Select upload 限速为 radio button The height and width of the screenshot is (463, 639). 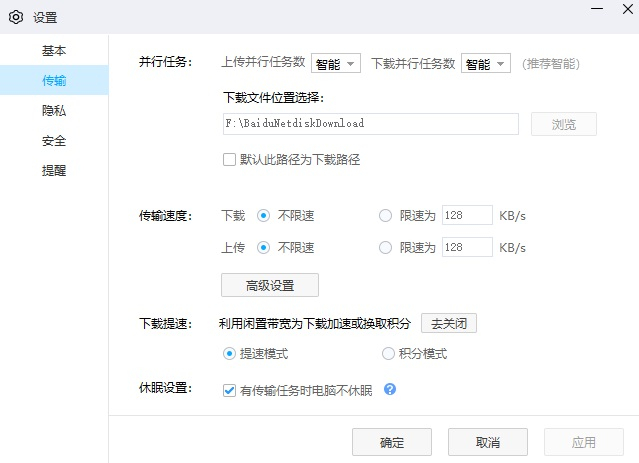385,247
